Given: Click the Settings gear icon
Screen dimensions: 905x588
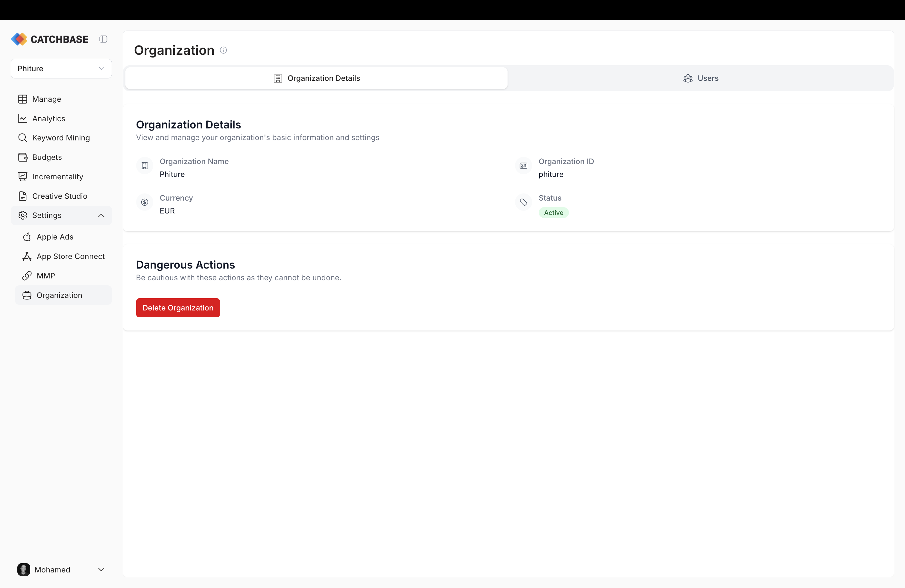Looking at the screenshot, I should click(x=23, y=215).
